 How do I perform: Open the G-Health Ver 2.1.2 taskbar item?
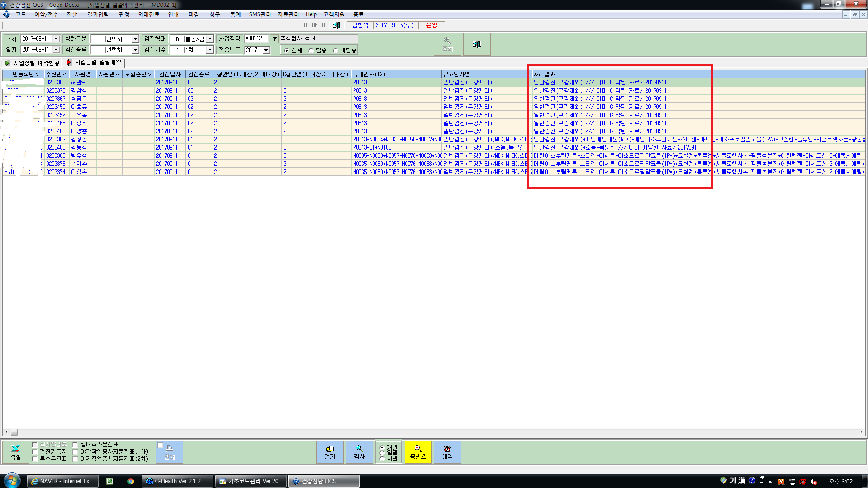coord(178,481)
